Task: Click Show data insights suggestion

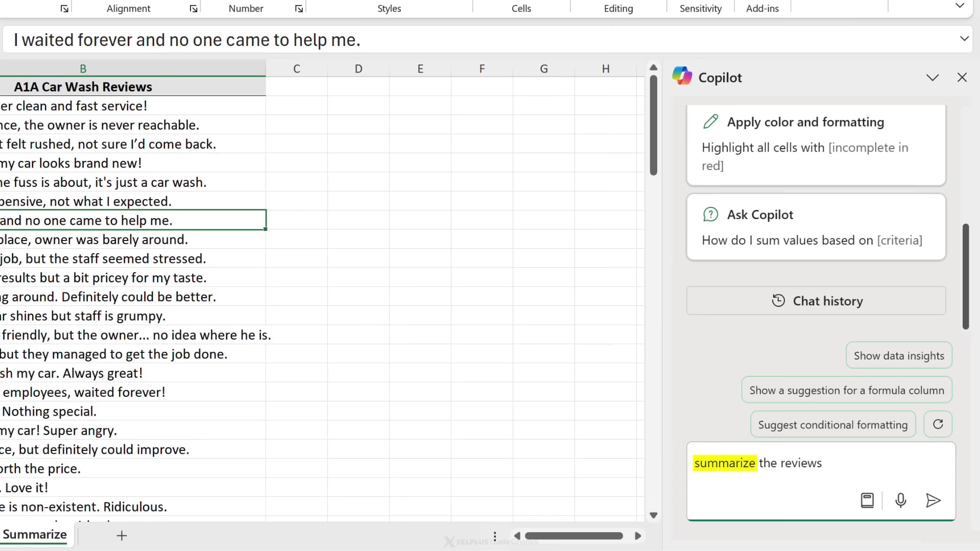Action: [x=899, y=355]
